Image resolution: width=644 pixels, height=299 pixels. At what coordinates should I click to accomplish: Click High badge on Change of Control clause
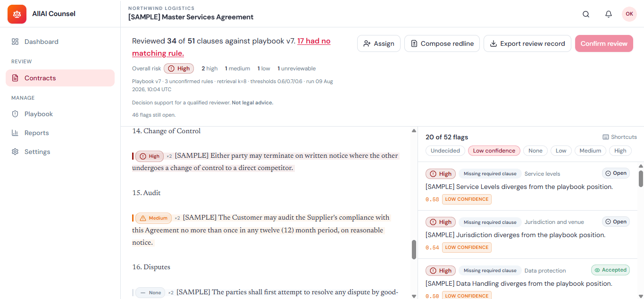[150, 156]
